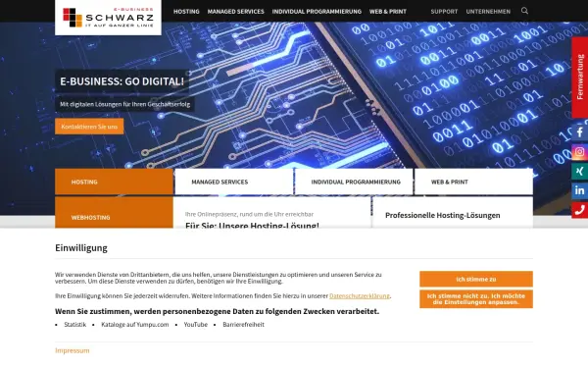Open the Hosting menu in header
This screenshot has width=588, height=368.
186,12
